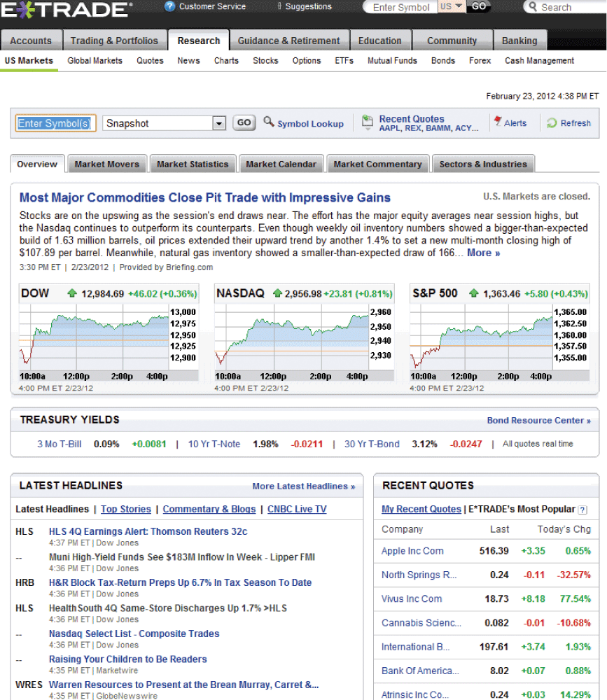Click More Latest Headlines link
Viewport: 607px width, 700px height.
[304, 486]
